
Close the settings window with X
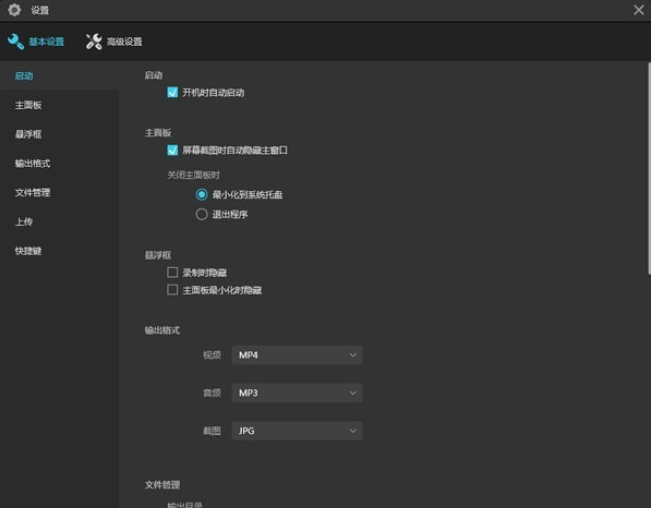point(638,10)
